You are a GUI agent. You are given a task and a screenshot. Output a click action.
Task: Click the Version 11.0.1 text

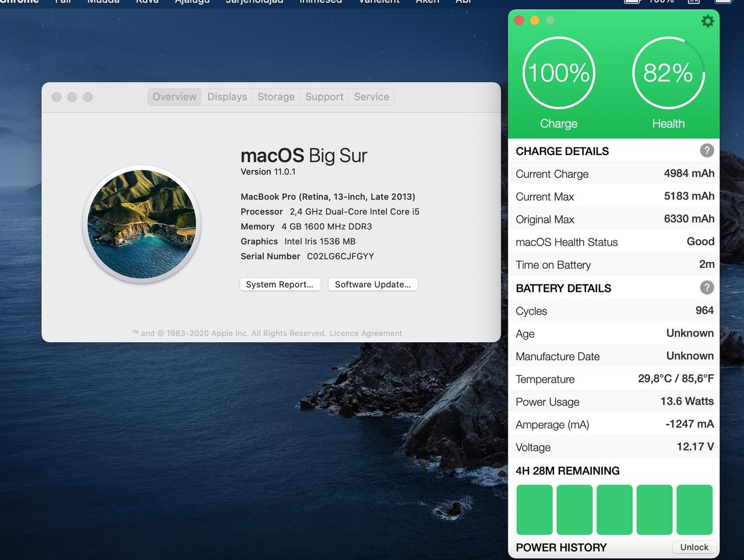click(x=268, y=172)
